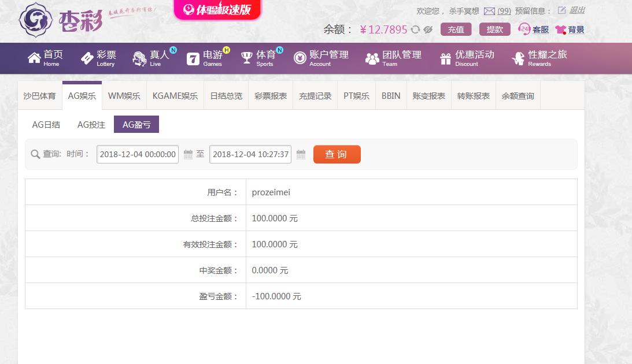Click the Lottery ticket icon

(87, 58)
